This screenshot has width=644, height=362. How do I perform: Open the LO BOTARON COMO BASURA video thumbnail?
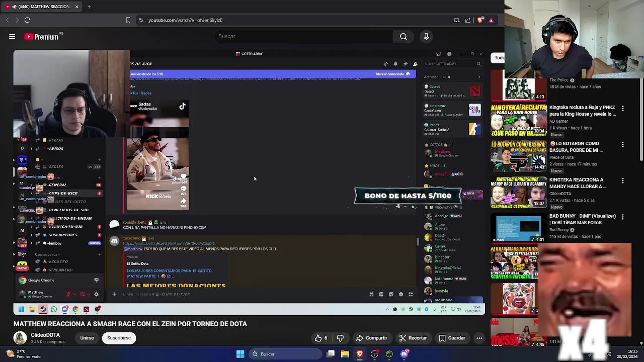click(x=519, y=156)
